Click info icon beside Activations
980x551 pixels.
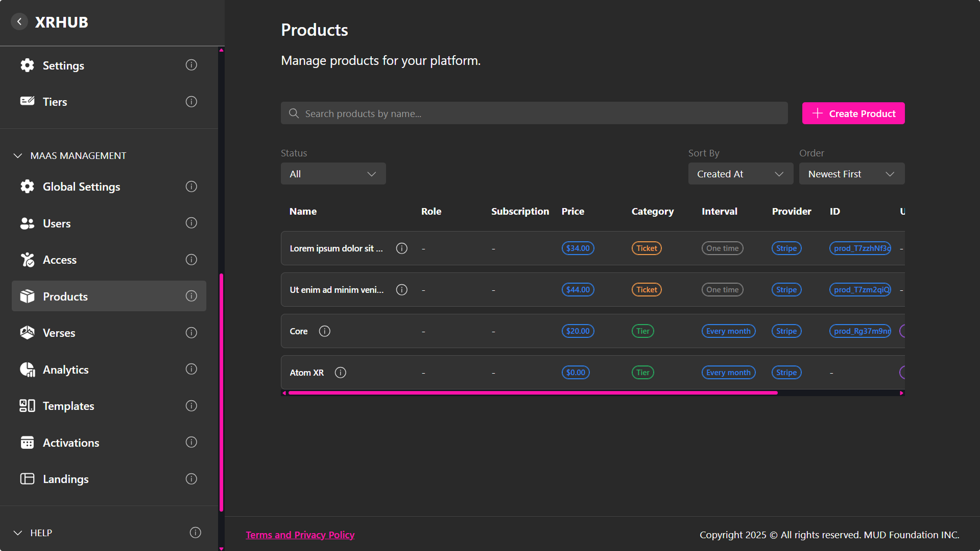pos(191,442)
